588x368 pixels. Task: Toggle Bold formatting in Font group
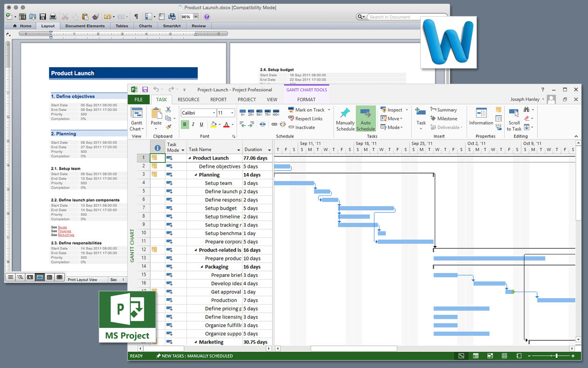point(185,124)
